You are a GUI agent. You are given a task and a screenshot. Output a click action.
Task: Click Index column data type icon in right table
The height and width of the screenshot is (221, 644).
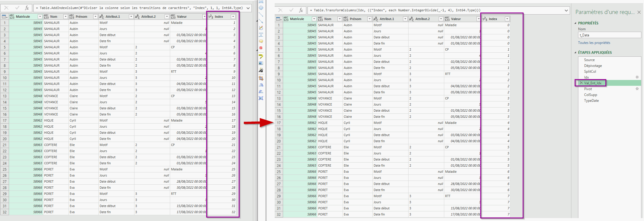[485, 19]
